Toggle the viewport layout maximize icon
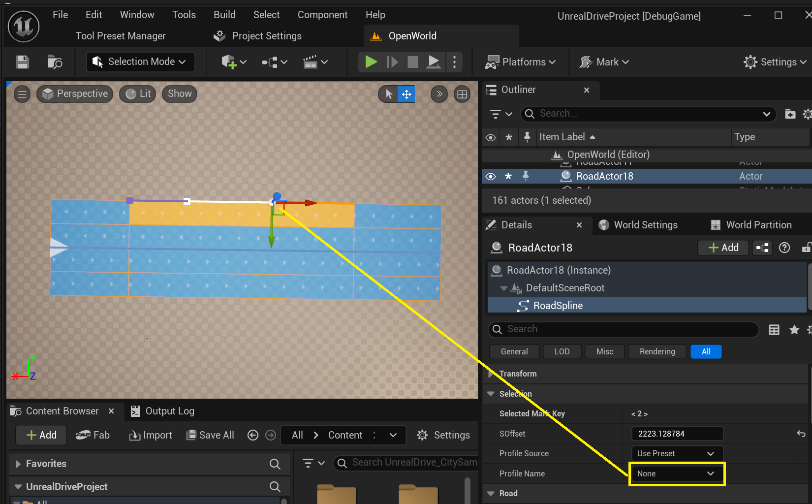This screenshot has width=812, height=504. [x=462, y=94]
